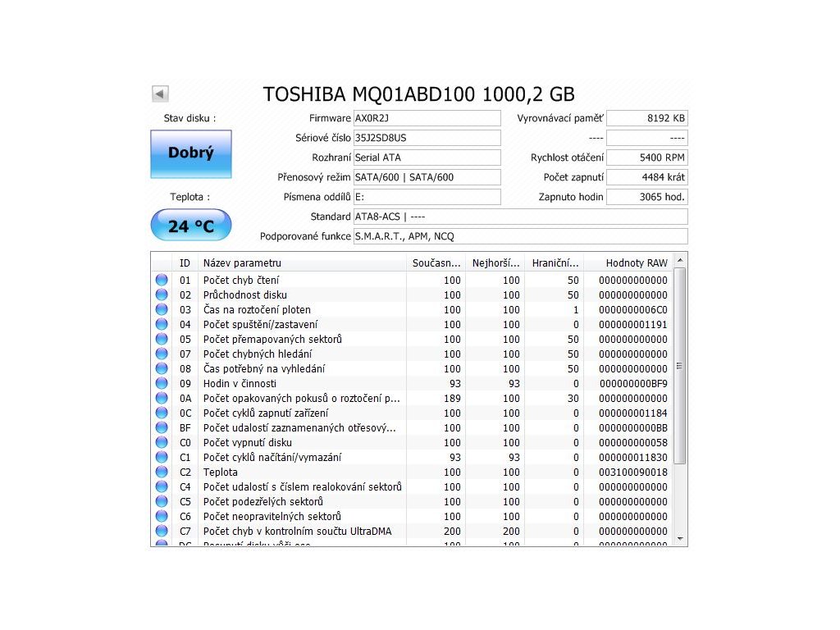Screen dimensions: 840x630
Task: Select the row named Počet chyb čtení
Action: (x=412, y=281)
